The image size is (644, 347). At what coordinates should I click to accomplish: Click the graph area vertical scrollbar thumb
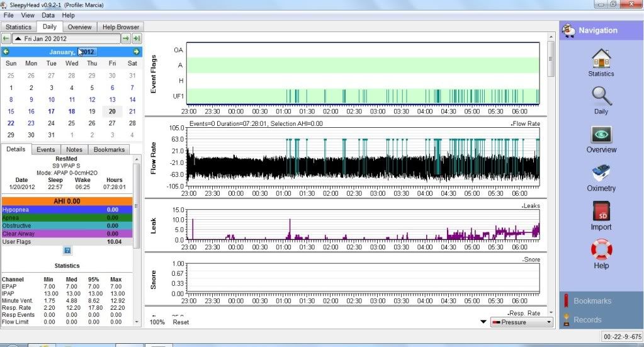[x=551, y=59]
